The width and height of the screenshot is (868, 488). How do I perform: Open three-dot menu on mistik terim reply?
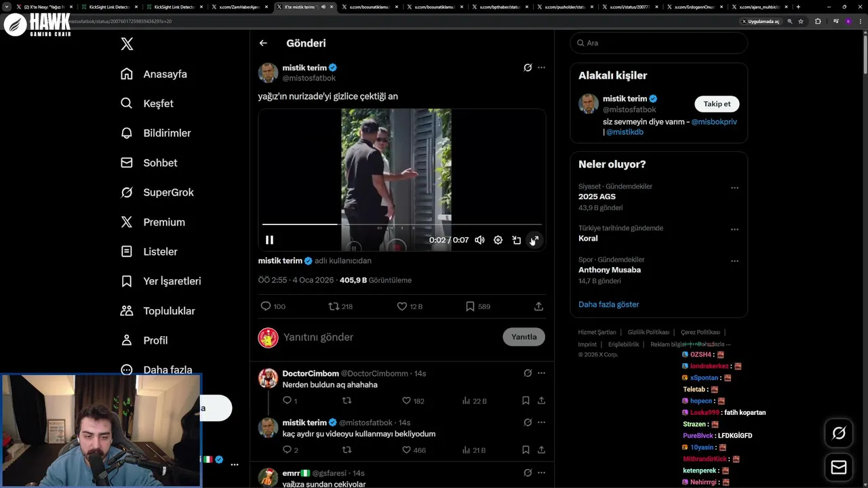click(541, 422)
